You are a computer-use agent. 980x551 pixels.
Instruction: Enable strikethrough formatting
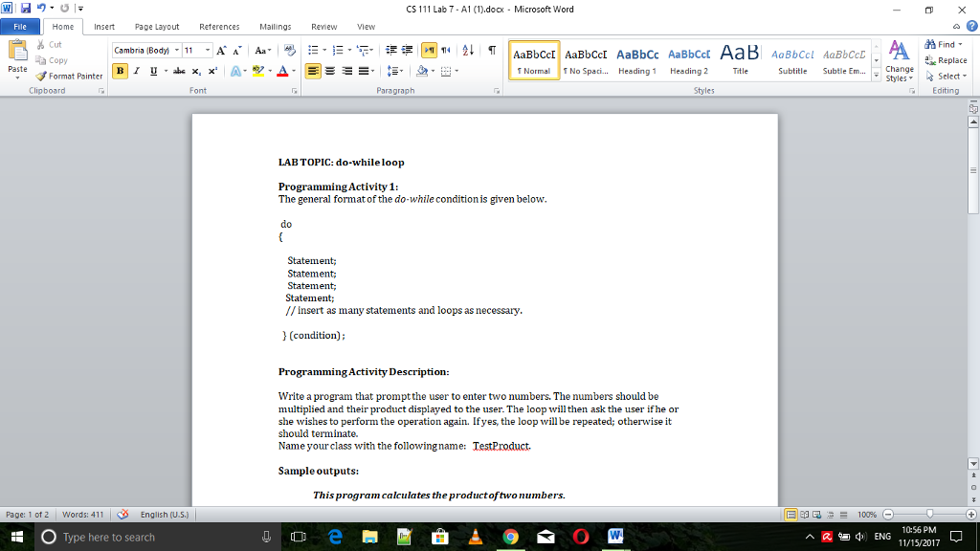point(178,71)
